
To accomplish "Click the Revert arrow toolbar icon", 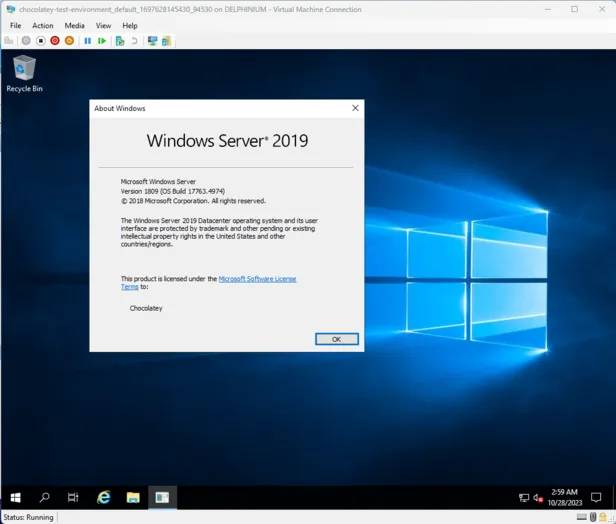I will tap(134, 41).
